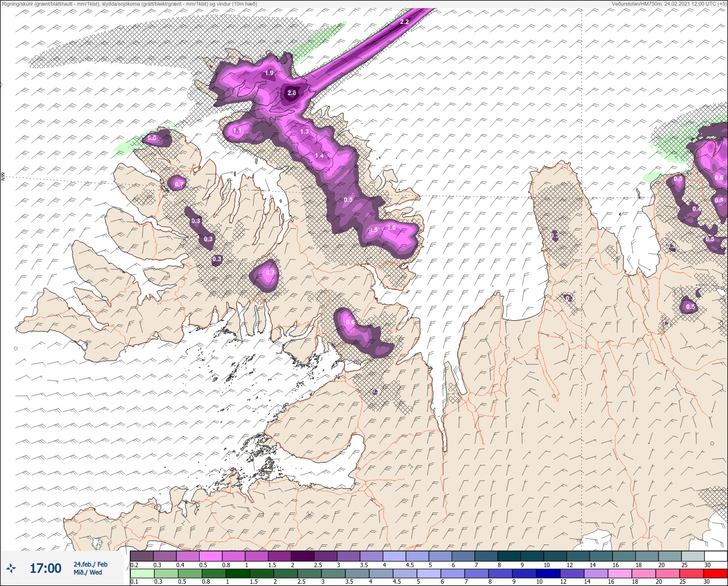This screenshot has width=728, height=586.
Task: Select the dark green swatch labeled 1
Action: click(x=238, y=573)
